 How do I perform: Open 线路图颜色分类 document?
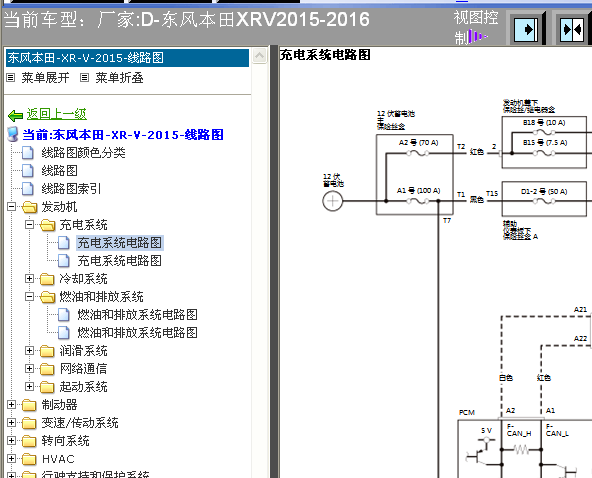[83, 153]
